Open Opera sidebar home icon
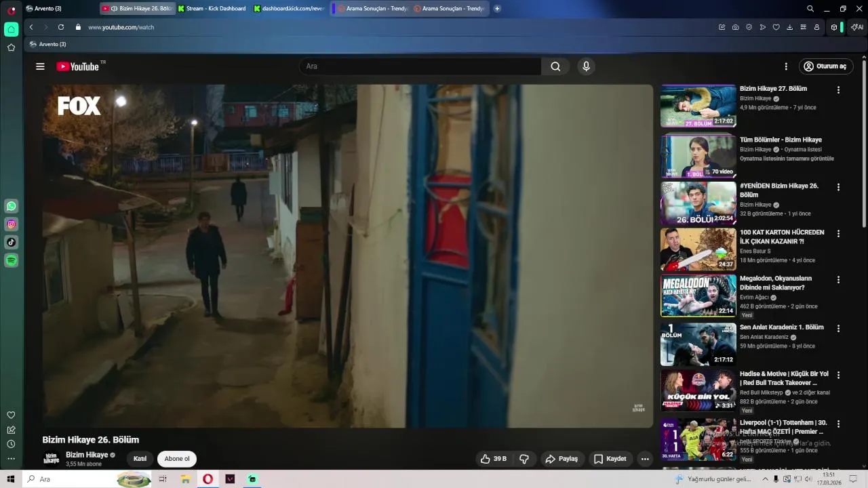 (11, 29)
